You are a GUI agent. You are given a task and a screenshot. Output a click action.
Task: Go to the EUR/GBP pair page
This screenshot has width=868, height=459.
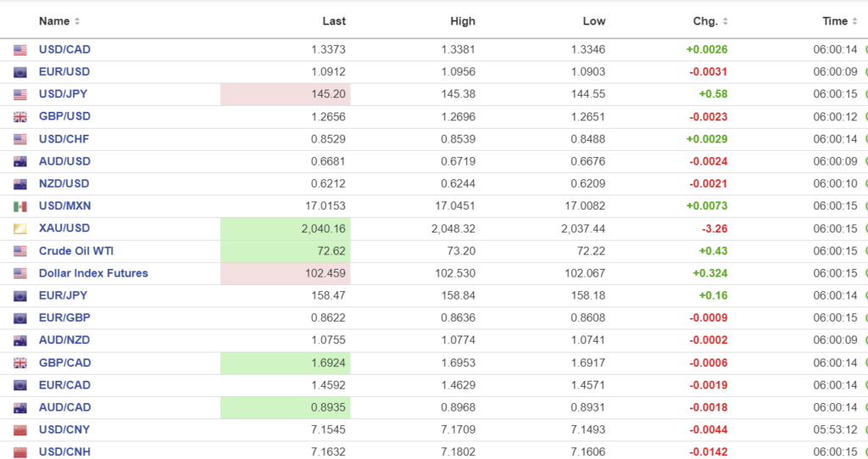tap(64, 317)
